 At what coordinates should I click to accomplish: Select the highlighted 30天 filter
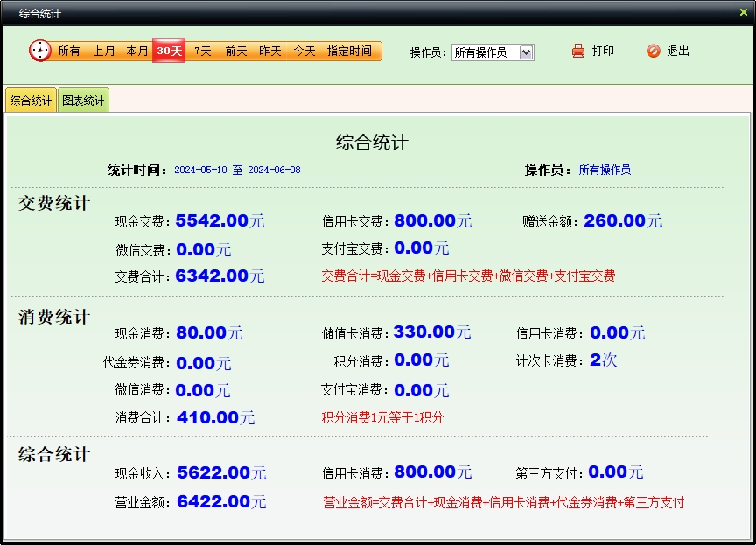tap(169, 52)
